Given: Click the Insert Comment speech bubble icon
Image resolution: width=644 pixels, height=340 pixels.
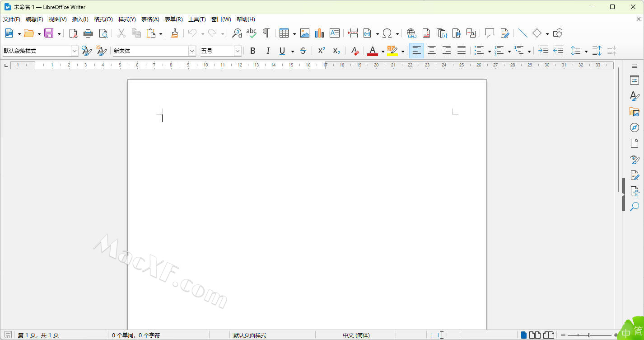Looking at the screenshot, I should coord(490,33).
